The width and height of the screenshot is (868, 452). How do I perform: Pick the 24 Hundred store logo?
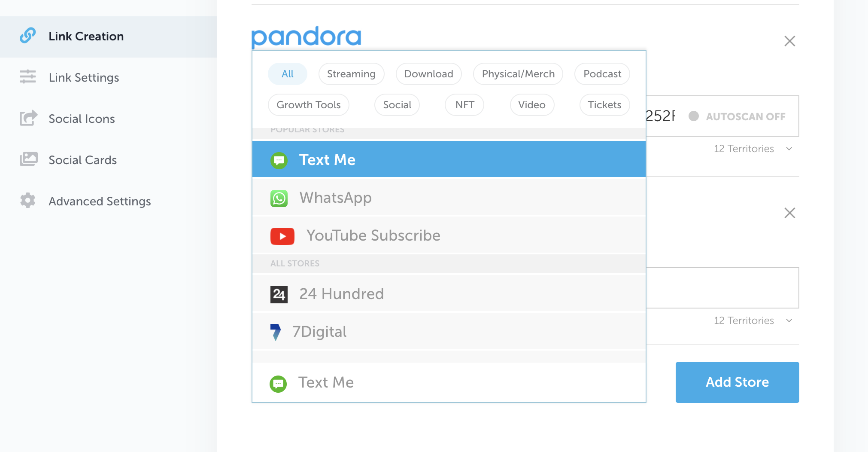pos(279,294)
